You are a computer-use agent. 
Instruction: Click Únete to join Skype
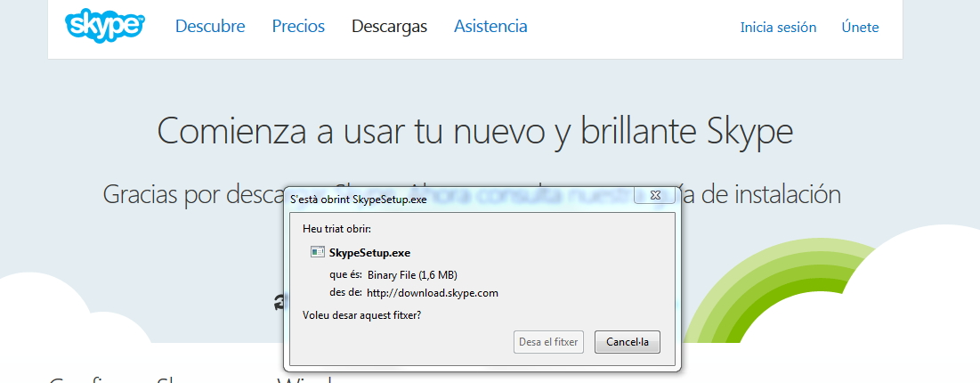(860, 28)
